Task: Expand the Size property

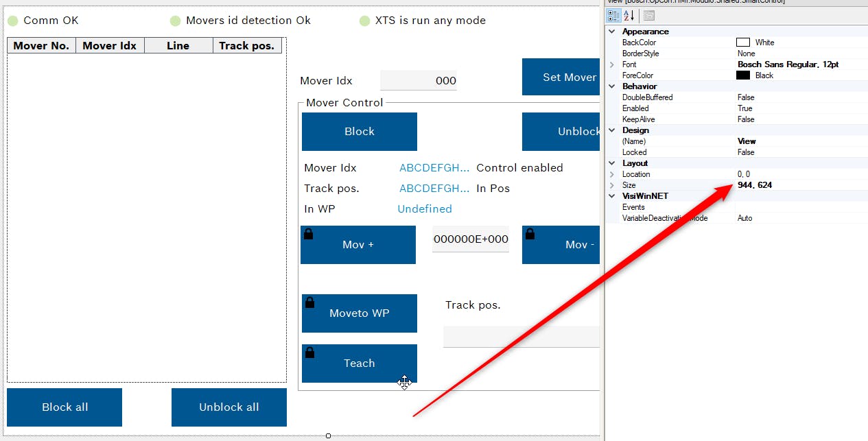Action: (x=611, y=185)
